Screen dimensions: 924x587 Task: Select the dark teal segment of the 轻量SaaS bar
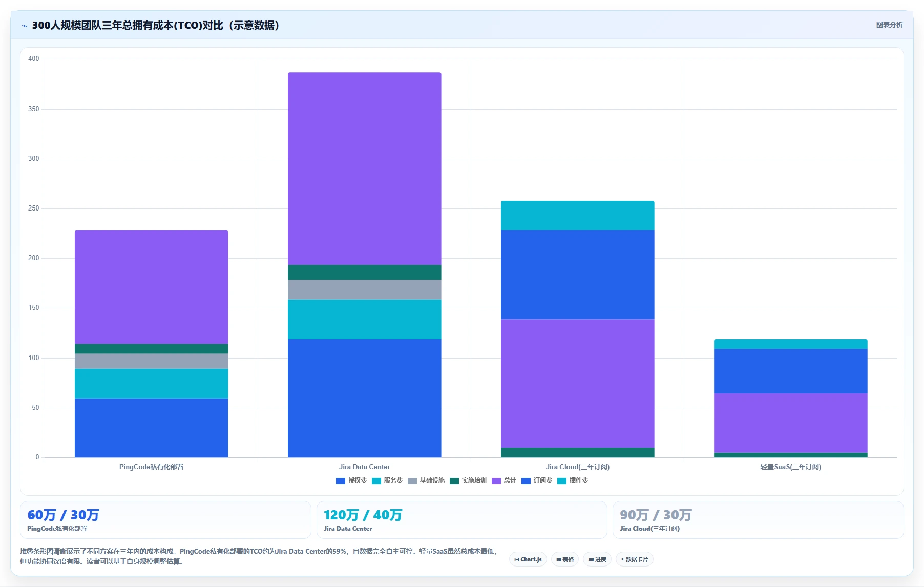[x=790, y=455]
